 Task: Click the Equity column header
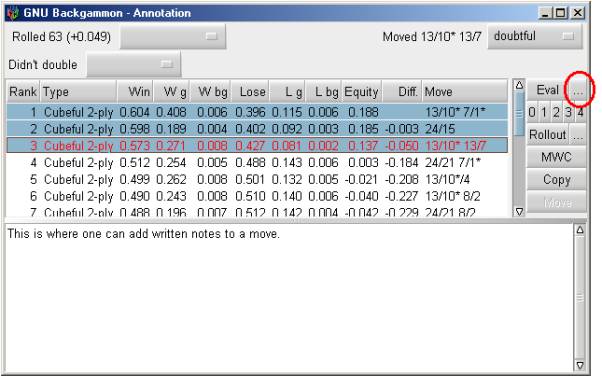tap(362, 92)
